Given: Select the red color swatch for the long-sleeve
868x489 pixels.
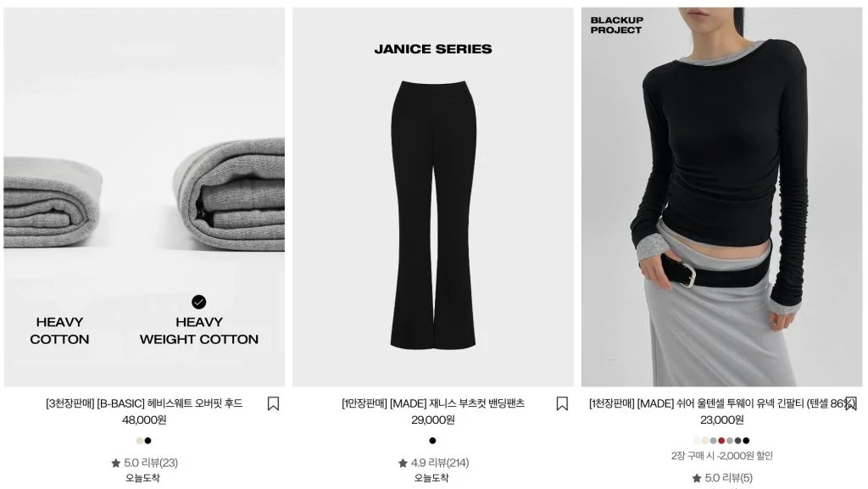Looking at the screenshot, I should coord(721,441).
